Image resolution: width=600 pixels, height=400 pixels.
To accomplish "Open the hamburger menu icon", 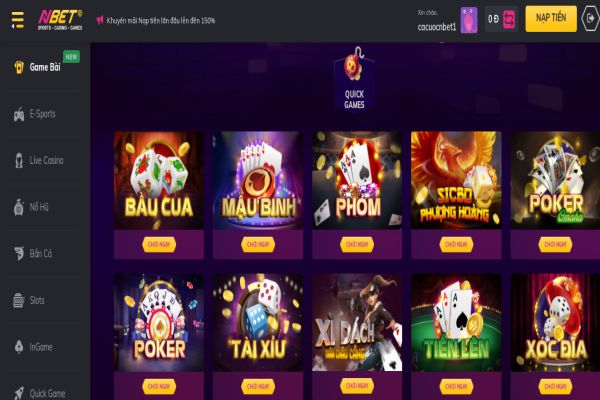I will coord(18,20).
